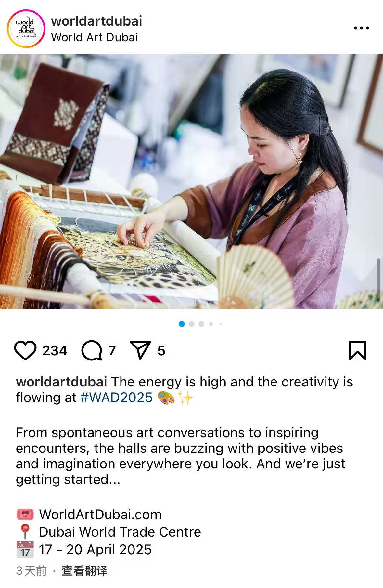The width and height of the screenshot is (383, 588).
Task: Click the 234 likes count
Action: pos(55,351)
